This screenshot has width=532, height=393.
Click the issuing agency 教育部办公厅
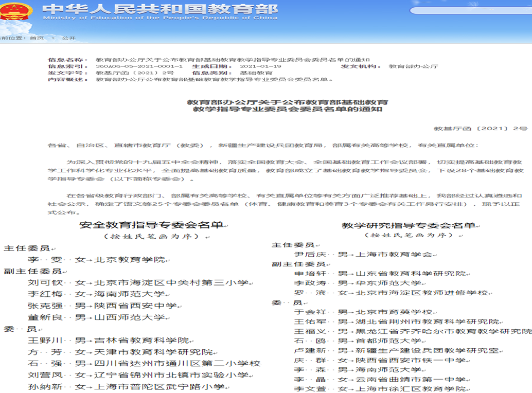click(413, 67)
